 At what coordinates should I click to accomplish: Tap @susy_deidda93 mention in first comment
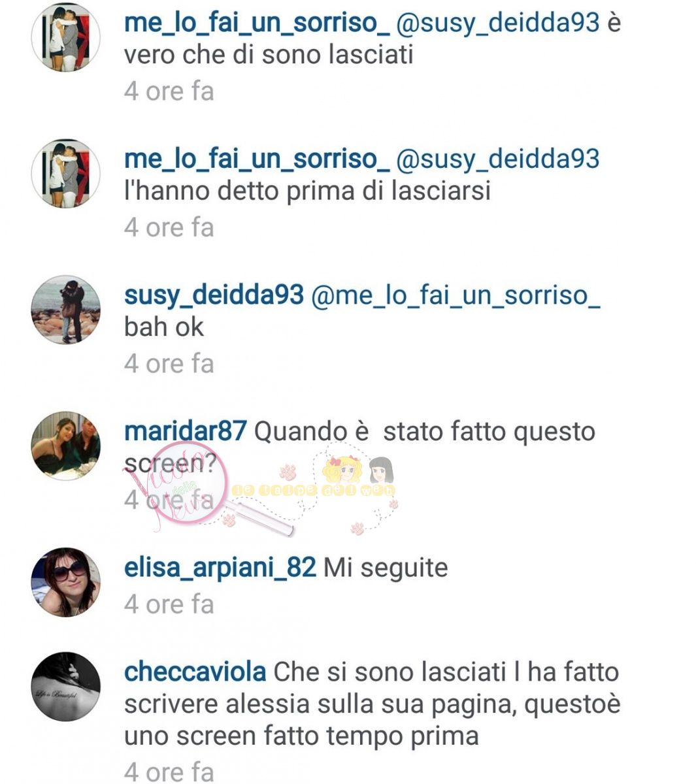(498, 23)
